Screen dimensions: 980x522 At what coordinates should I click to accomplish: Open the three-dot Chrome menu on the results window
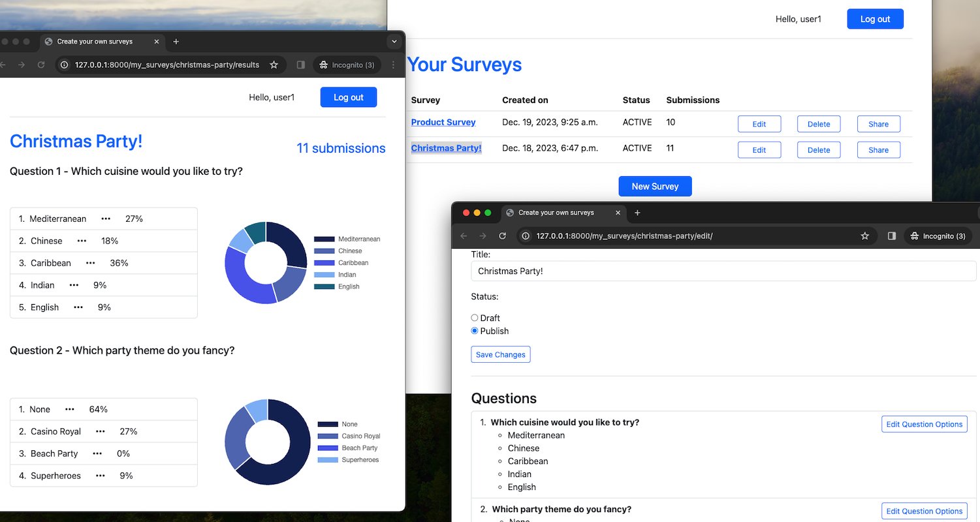click(x=392, y=65)
